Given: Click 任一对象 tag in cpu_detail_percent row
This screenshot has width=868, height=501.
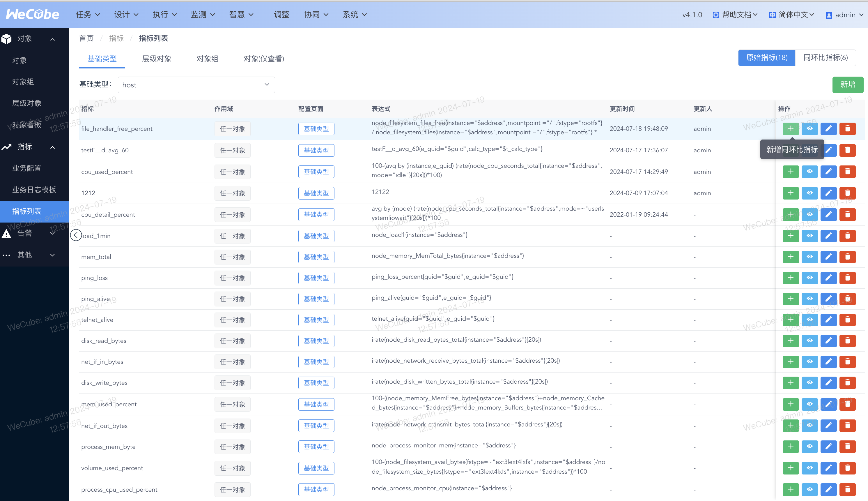Looking at the screenshot, I should coord(232,214).
